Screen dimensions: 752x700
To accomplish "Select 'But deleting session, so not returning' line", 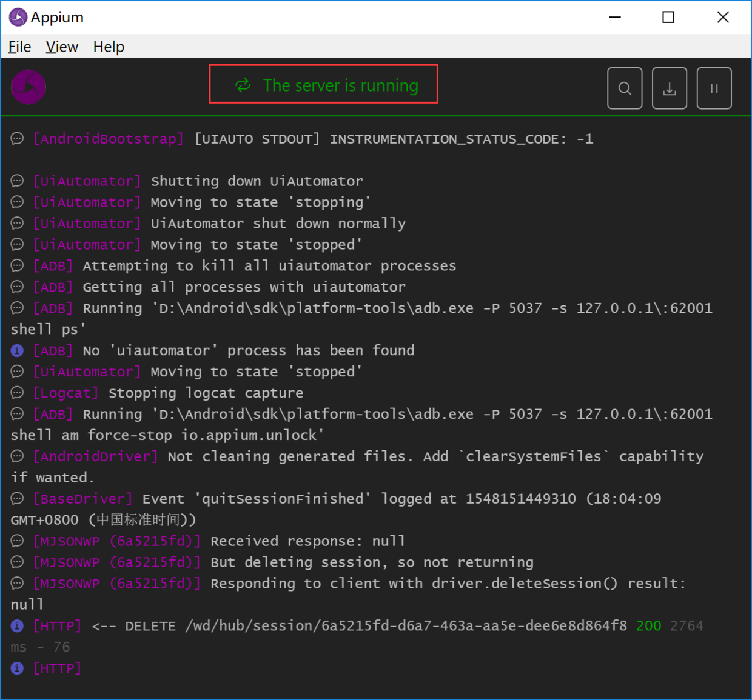I will point(272,562).
